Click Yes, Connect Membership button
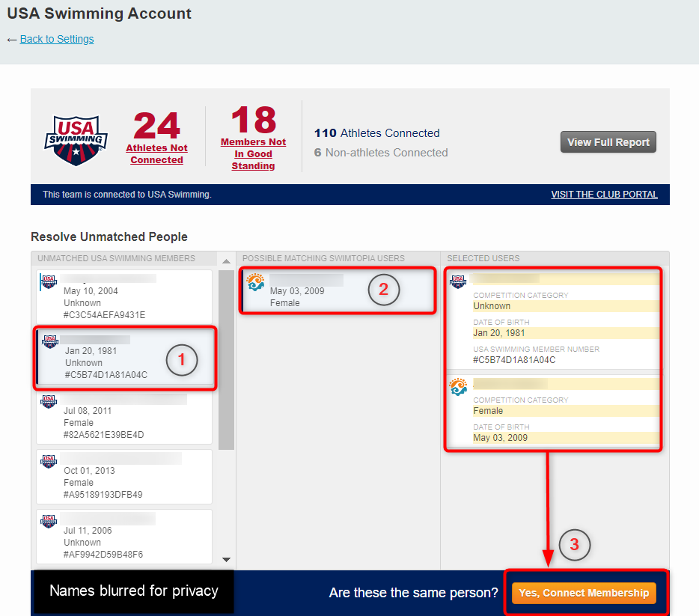Image resolution: width=699 pixels, height=616 pixels. tap(584, 593)
